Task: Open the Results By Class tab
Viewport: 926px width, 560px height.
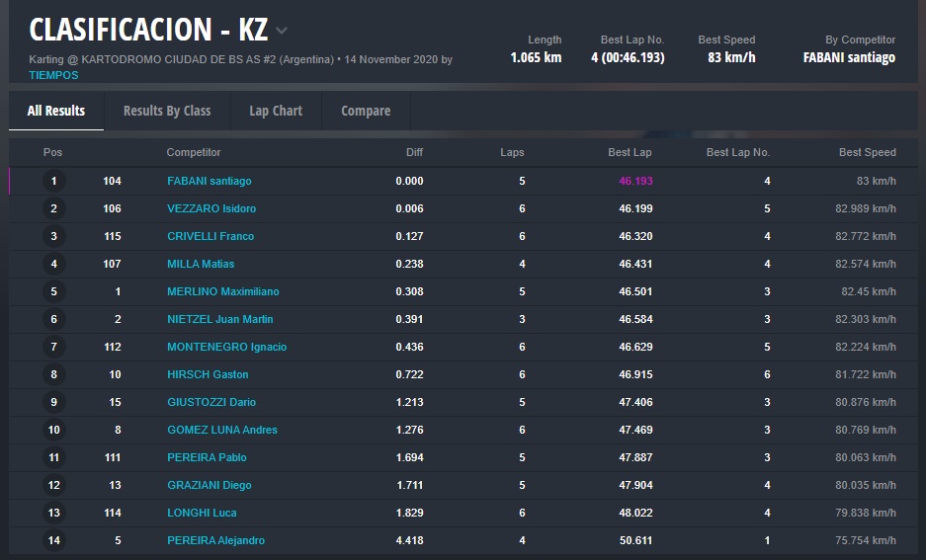Action: 167,111
